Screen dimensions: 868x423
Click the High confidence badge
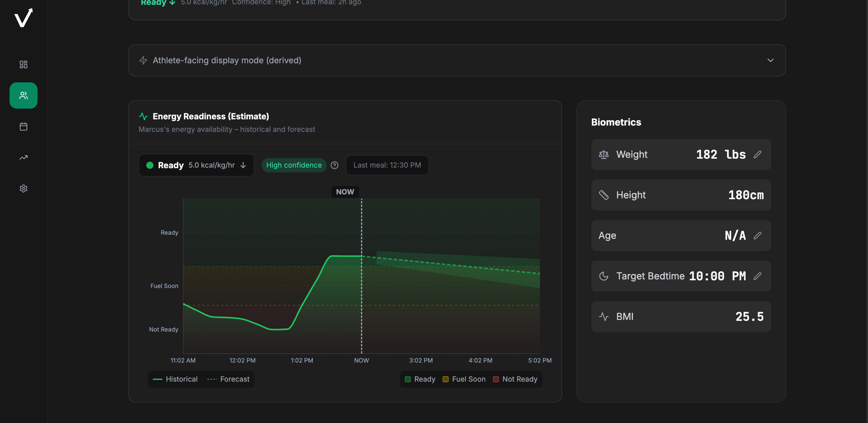pos(294,166)
